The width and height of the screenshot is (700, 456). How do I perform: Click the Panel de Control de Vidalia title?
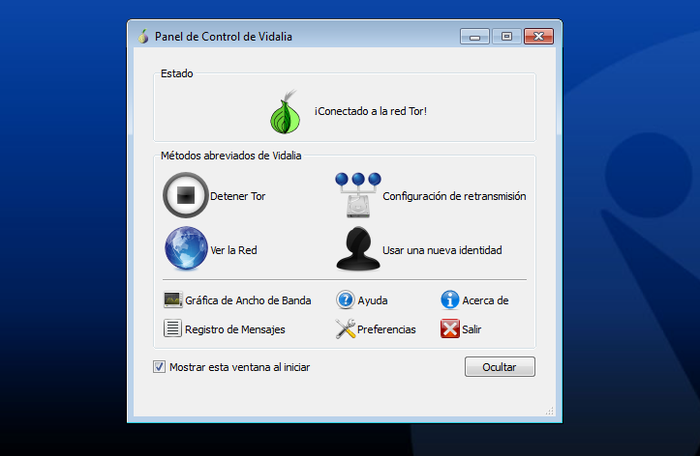[223, 37]
